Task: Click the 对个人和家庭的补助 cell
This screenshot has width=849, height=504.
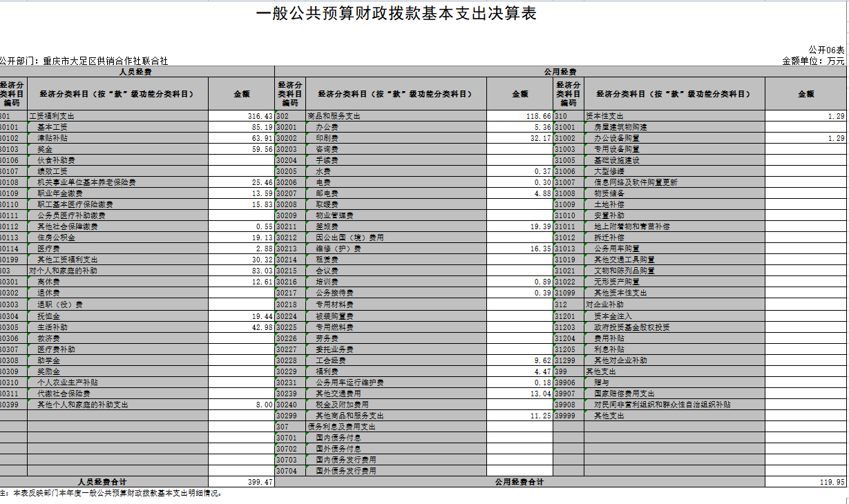Action: (117, 271)
